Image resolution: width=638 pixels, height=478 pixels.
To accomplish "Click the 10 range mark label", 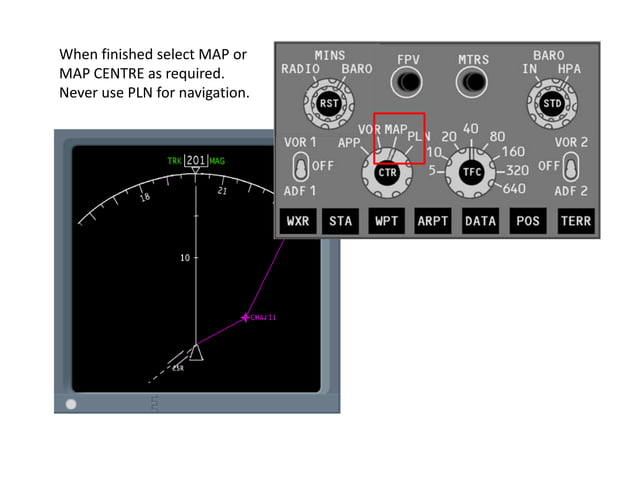I will (x=185, y=258).
